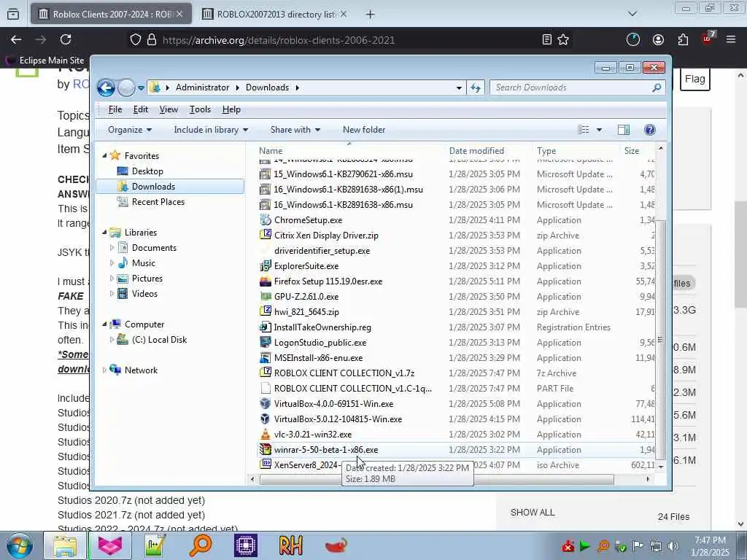Click SHOW ALL files link
The image size is (747, 560).
[x=532, y=513]
